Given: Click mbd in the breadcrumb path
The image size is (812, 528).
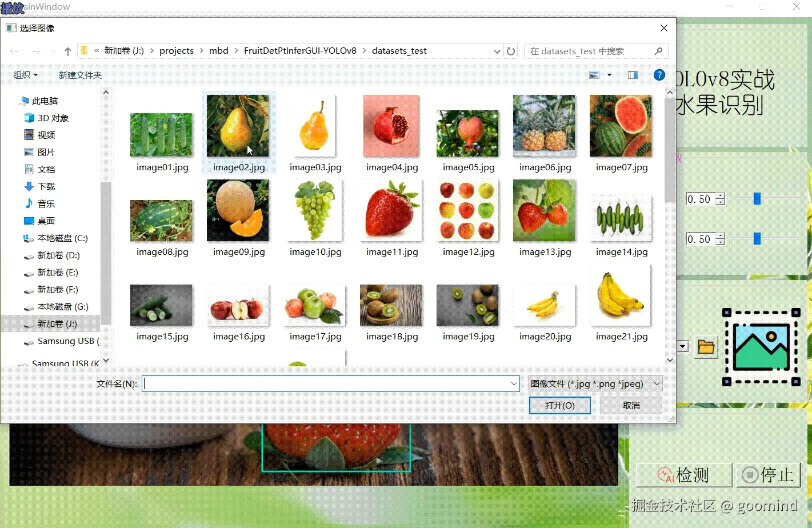Looking at the screenshot, I should coord(219,51).
